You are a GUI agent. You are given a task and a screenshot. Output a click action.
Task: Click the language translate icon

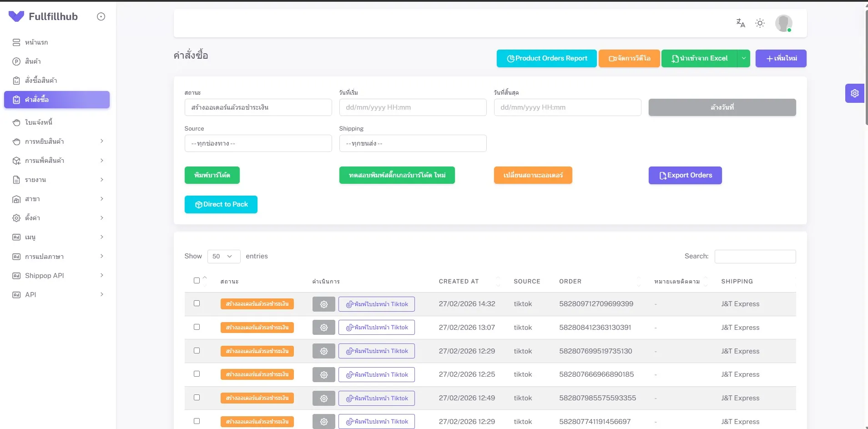click(x=741, y=23)
